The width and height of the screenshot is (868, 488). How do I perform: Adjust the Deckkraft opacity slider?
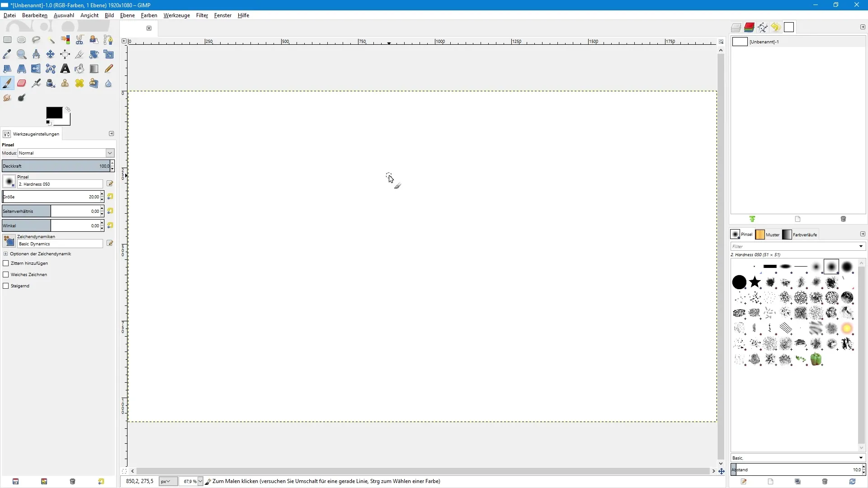click(56, 166)
